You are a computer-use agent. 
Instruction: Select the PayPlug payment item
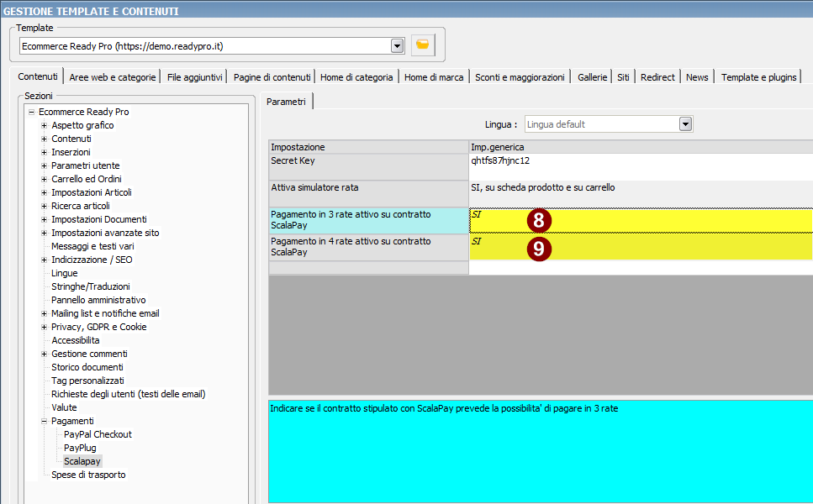[80, 448]
